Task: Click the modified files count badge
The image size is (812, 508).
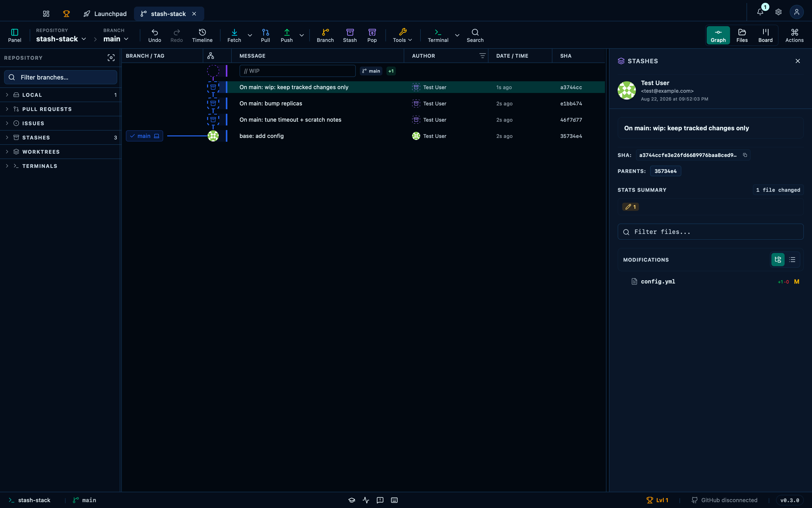Action: coord(631,207)
